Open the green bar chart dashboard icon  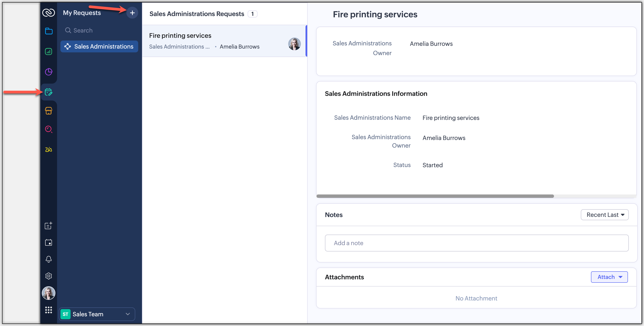coord(49,52)
